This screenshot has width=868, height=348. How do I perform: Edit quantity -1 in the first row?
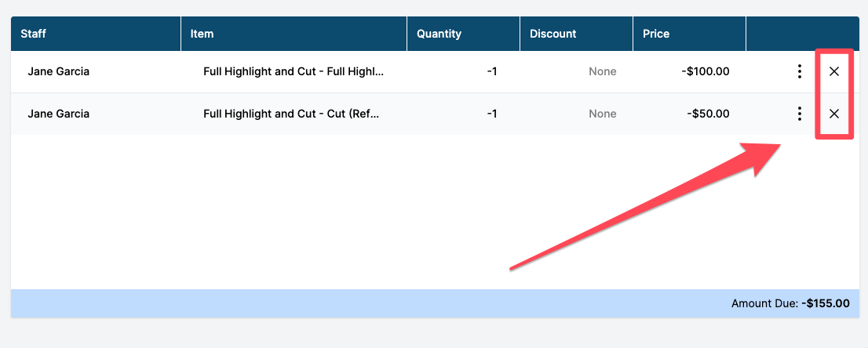(x=491, y=71)
